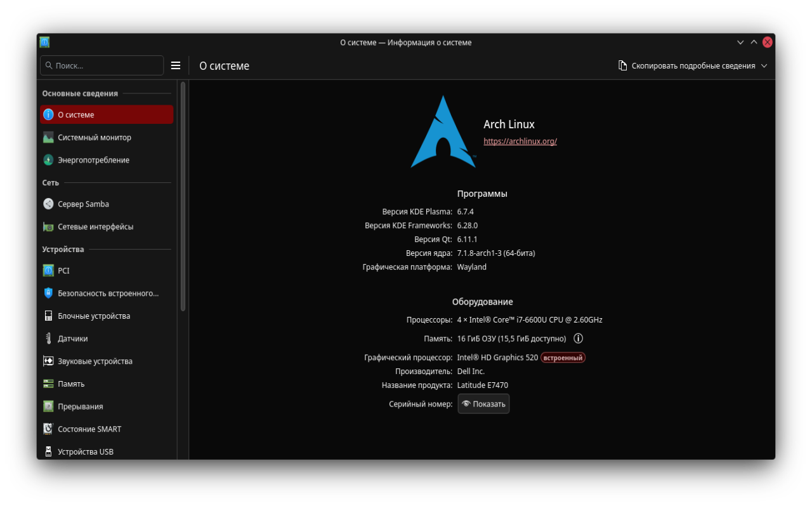Click the Latitude E7470 product name
The width and height of the screenshot is (812, 508).
483,385
